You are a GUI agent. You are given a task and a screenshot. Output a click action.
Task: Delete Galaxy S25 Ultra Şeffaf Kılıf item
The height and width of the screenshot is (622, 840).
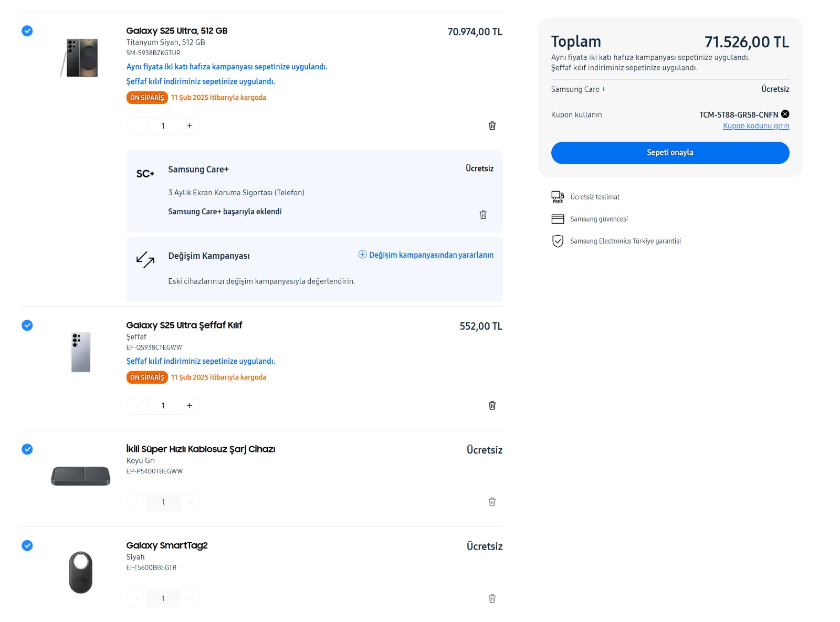tap(492, 406)
